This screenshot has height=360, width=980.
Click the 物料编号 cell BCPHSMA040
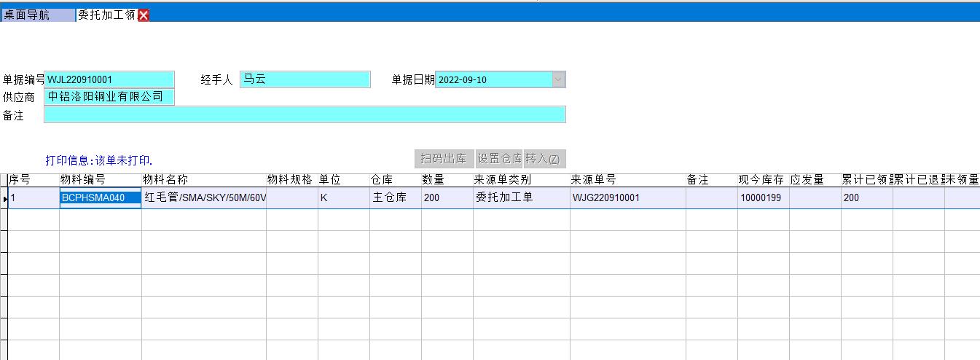click(101, 197)
